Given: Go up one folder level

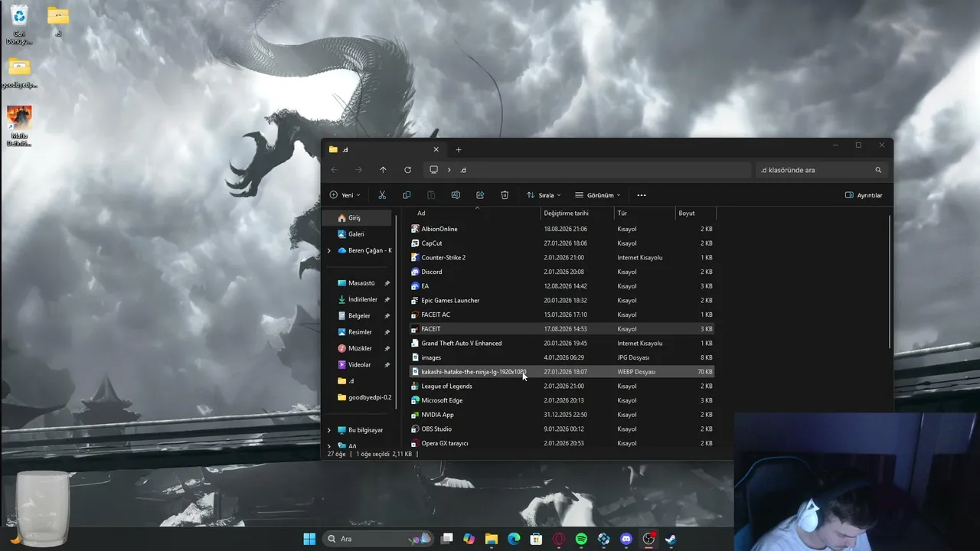Looking at the screenshot, I should [x=383, y=170].
